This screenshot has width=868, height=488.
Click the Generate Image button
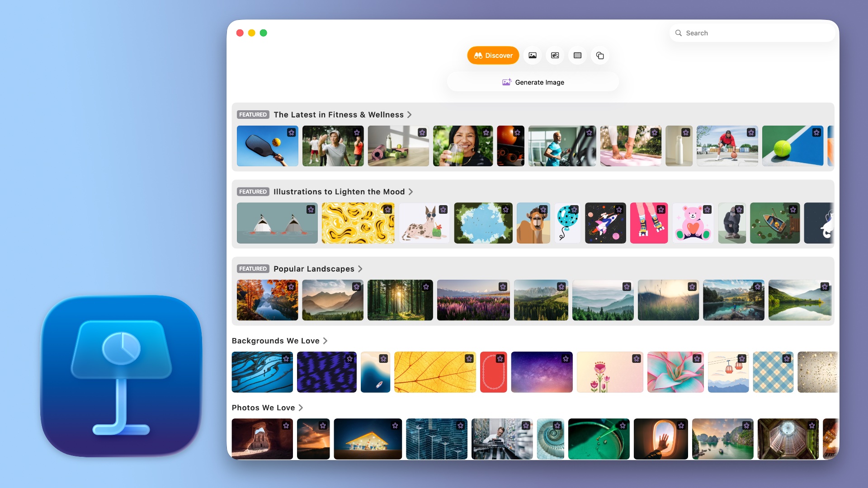[x=533, y=82]
